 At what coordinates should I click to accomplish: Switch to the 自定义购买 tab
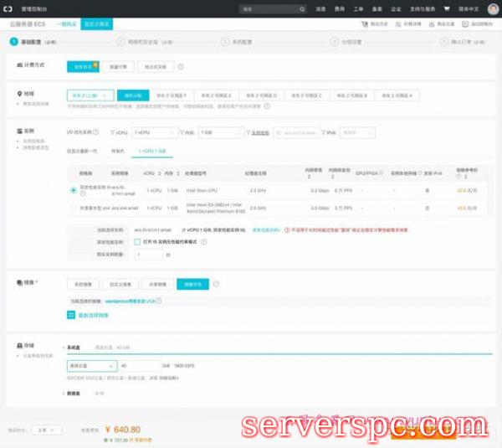[x=98, y=23]
